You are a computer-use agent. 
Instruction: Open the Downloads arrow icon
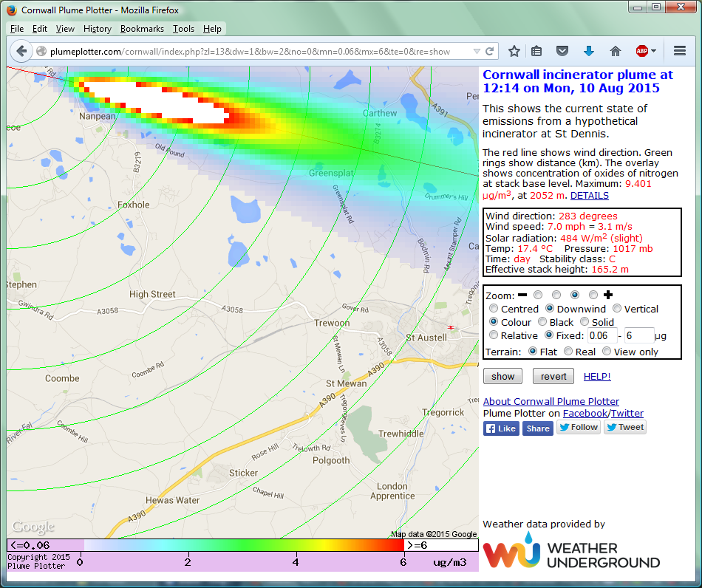click(589, 51)
